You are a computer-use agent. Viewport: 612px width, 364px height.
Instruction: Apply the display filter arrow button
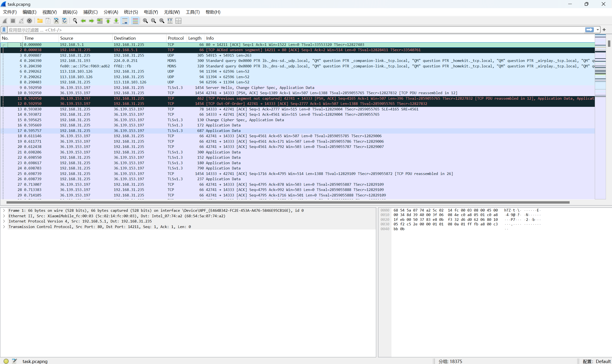click(589, 30)
